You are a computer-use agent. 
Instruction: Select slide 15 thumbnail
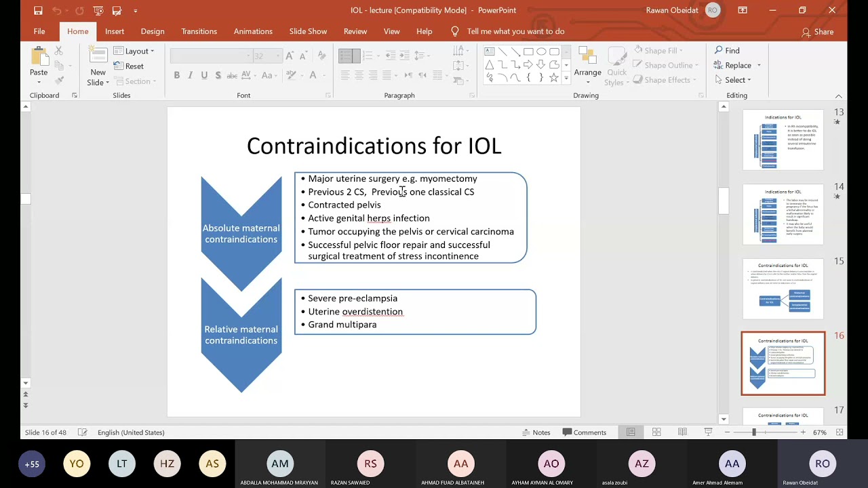(x=783, y=289)
